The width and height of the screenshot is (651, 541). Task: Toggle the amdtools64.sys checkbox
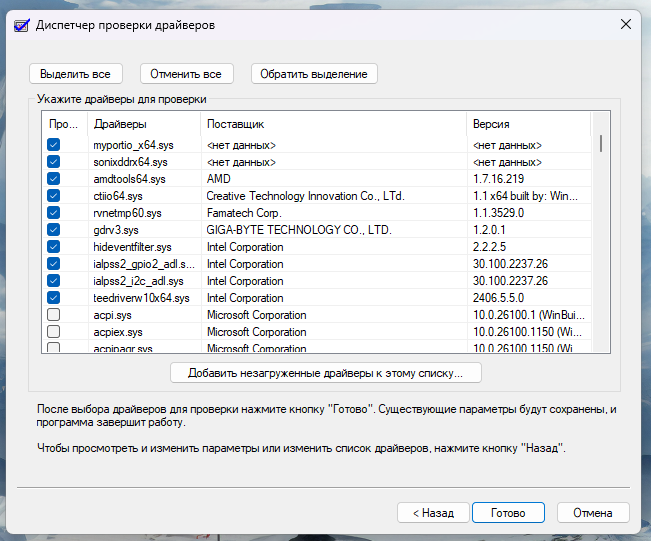54,179
